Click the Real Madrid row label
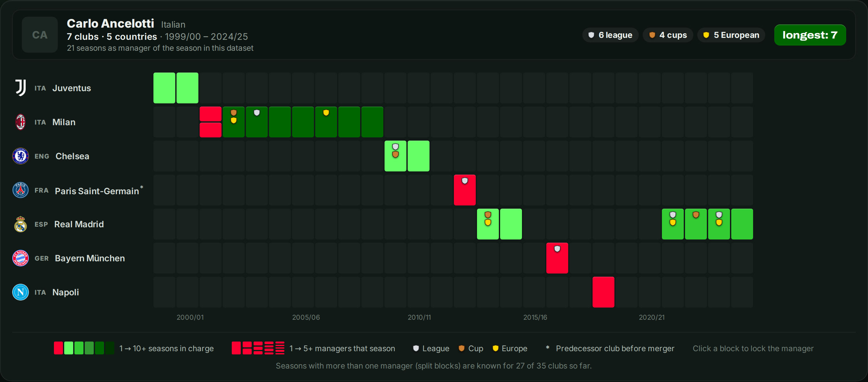Screen dimensions: 868x382 tap(79, 224)
